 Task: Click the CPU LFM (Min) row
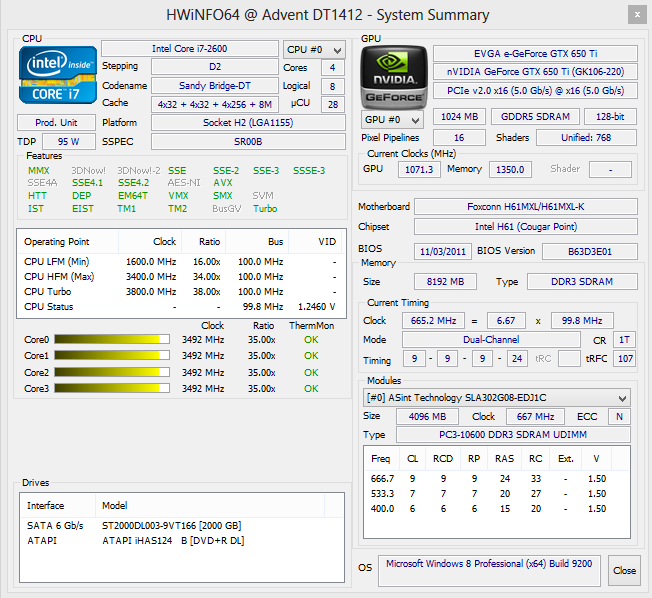point(180,262)
